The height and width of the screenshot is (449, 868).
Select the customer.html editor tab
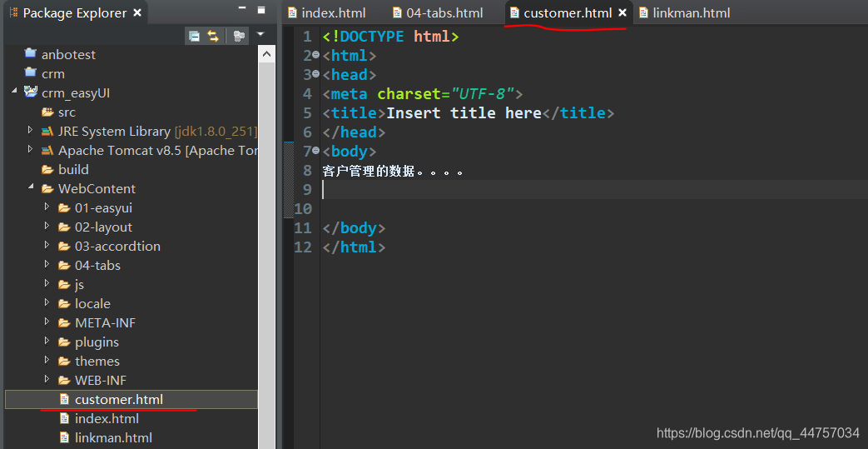[568, 12]
